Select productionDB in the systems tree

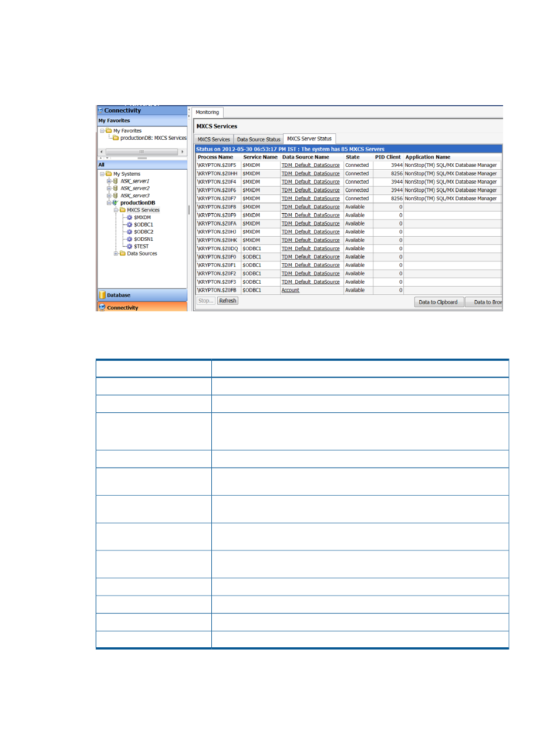(x=138, y=203)
